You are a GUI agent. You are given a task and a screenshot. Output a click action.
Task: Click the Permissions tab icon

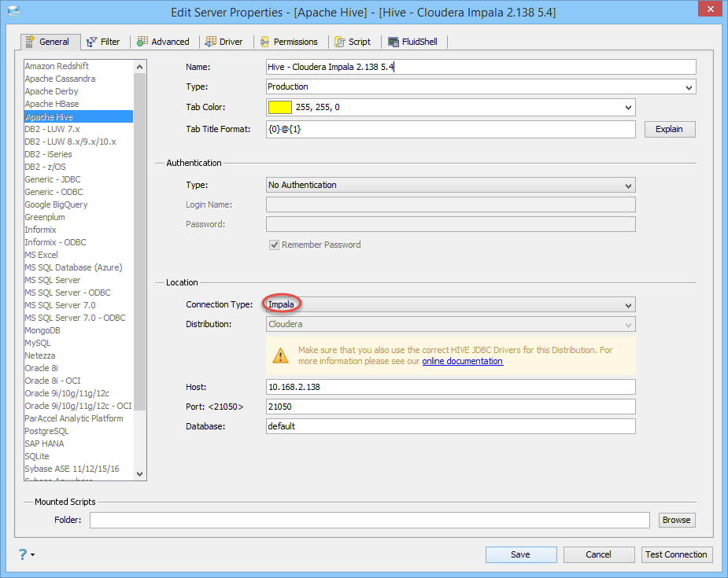pos(264,42)
